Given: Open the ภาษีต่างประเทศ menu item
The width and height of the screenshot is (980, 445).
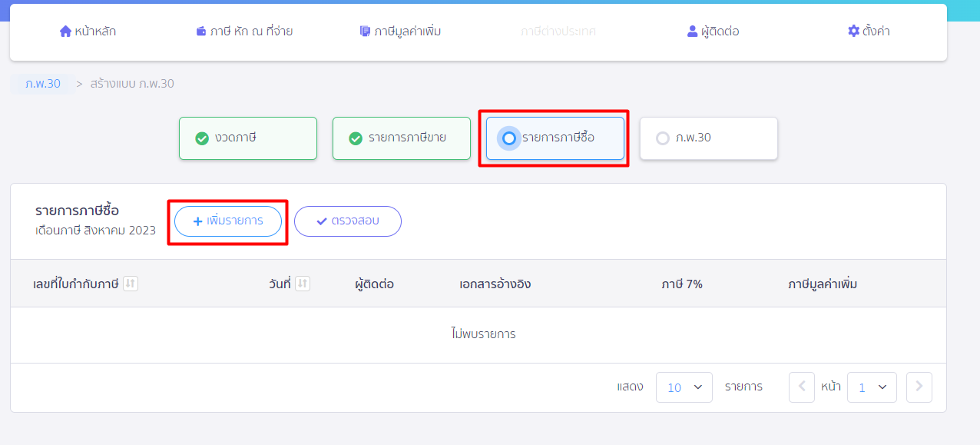Looking at the screenshot, I should tap(558, 32).
